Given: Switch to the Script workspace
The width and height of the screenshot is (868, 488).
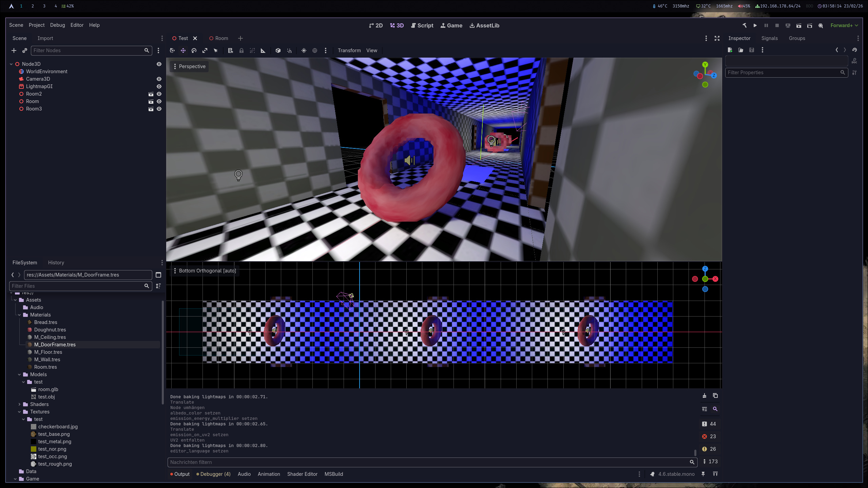Looking at the screenshot, I should point(422,25).
